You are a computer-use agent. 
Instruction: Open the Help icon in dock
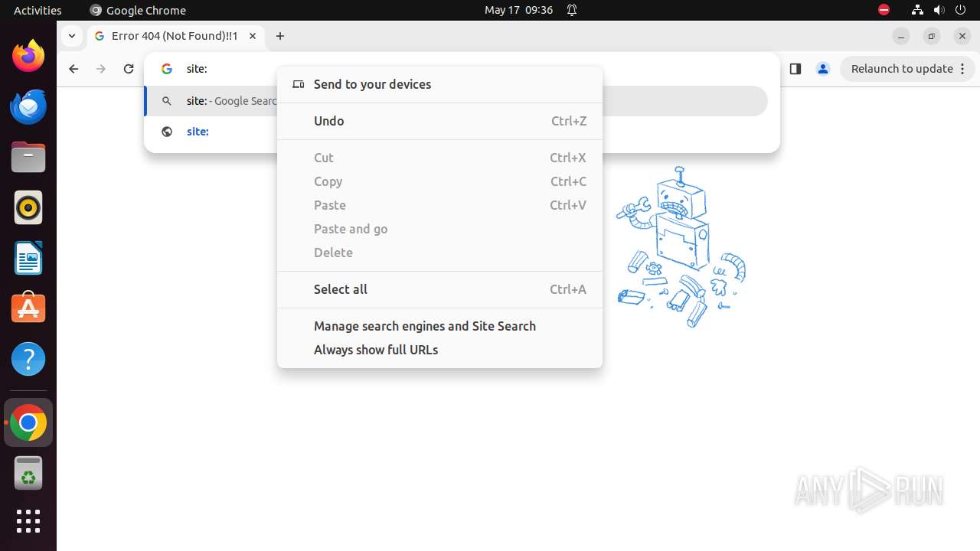point(28,359)
